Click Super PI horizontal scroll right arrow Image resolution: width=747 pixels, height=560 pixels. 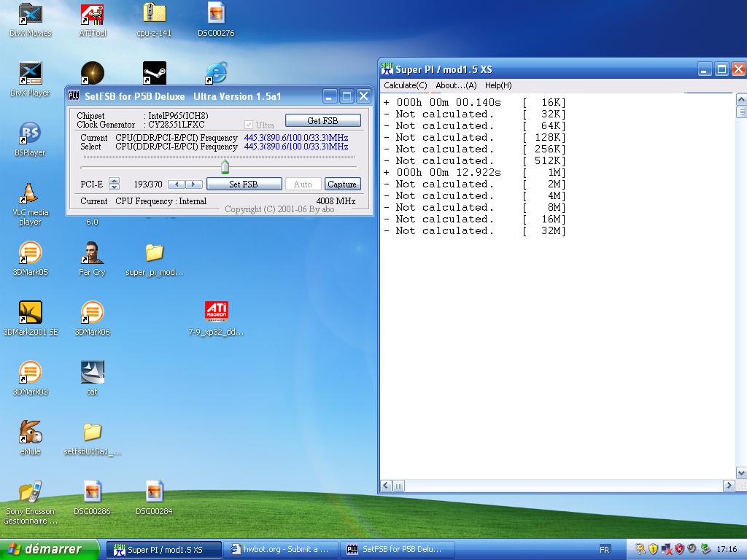pos(729,486)
